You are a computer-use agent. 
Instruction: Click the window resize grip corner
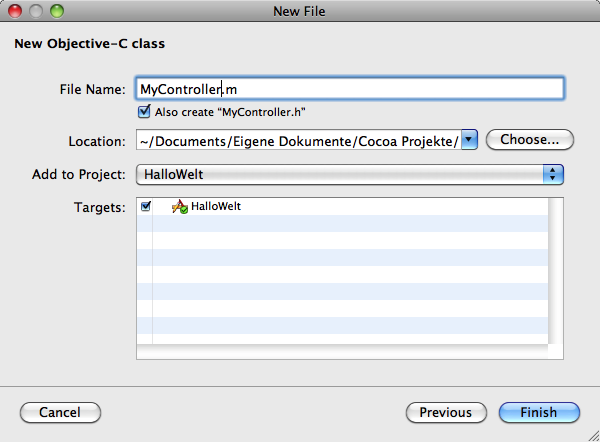point(593,436)
